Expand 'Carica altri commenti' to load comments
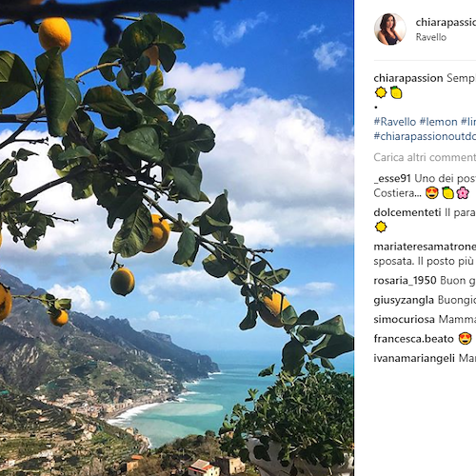The image size is (476, 476). pos(425,157)
